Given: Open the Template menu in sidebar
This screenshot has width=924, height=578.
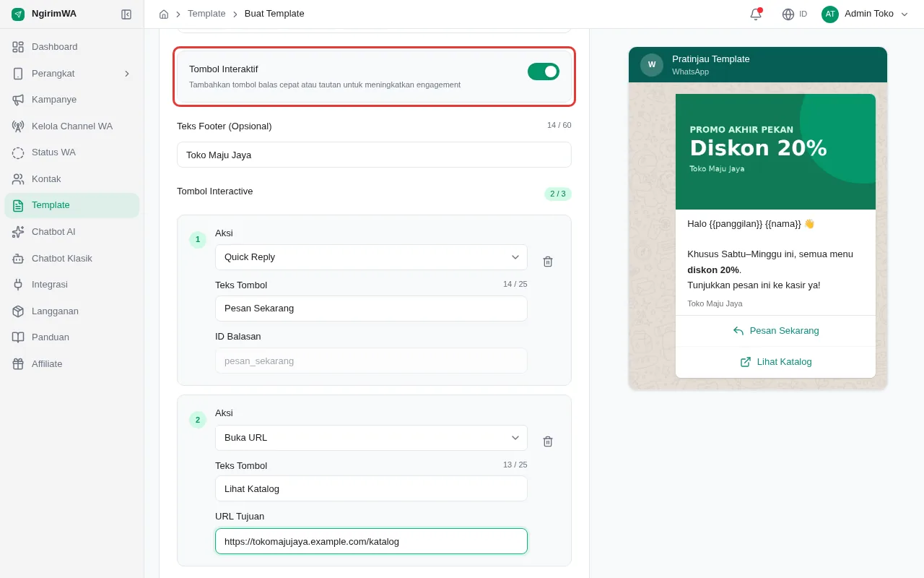Looking at the screenshot, I should coord(72,205).
